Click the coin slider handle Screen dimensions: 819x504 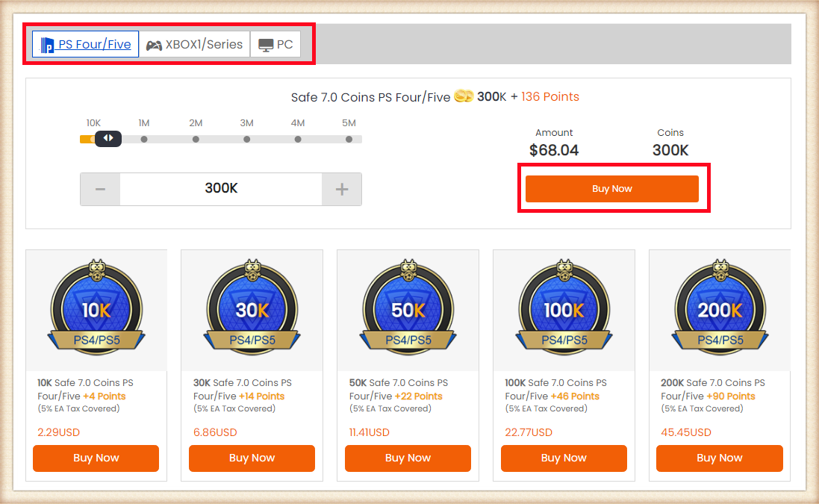(108, 138)
